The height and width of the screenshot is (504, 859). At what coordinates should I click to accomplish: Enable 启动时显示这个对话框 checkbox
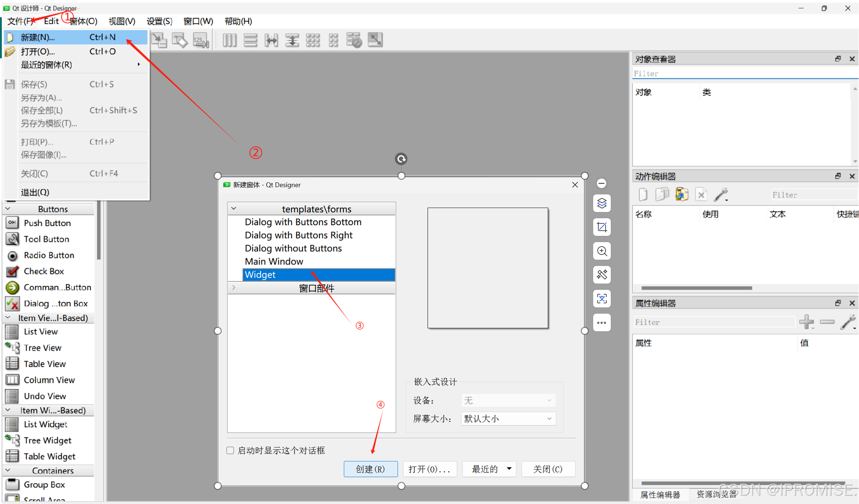click(230, 450)
